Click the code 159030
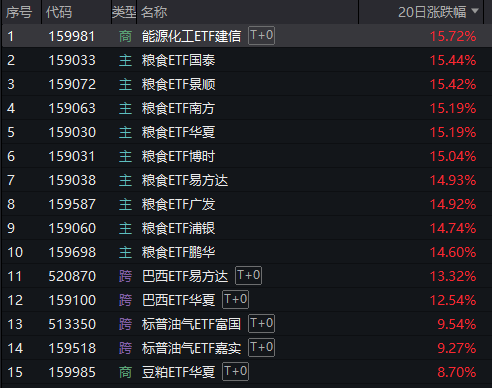 pyautogui.click(x=72, y=132)
